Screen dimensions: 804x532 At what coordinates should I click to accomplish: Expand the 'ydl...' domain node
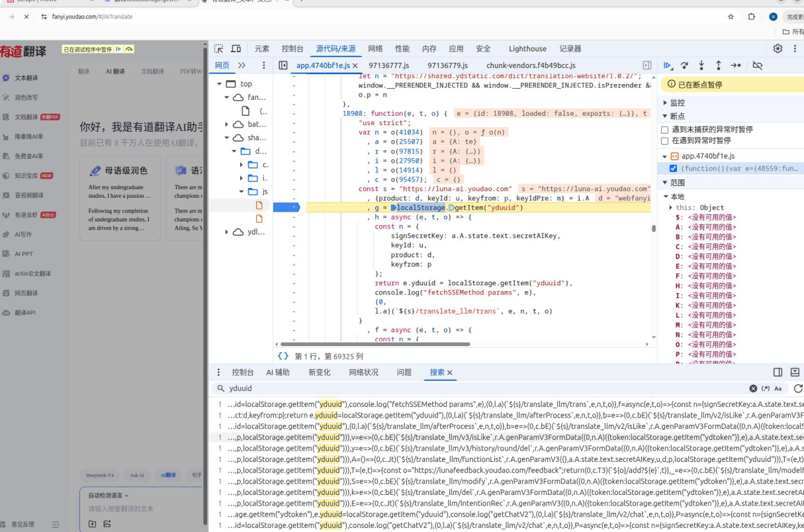pyautogui.click(x=226, y=232)
